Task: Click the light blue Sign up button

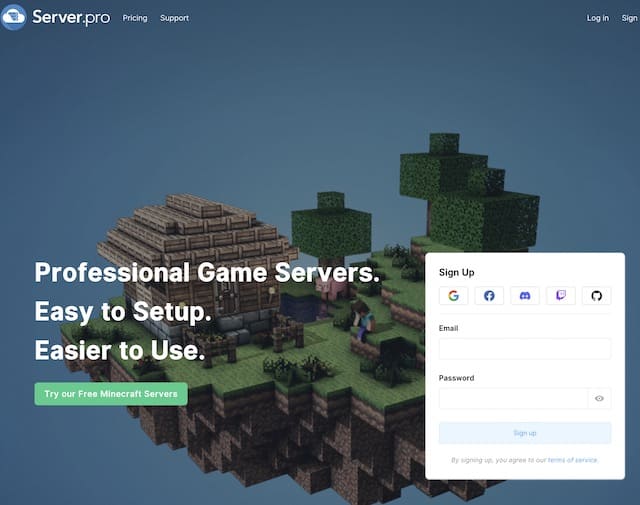Action: pyautogui.click(x=525, y=433)
